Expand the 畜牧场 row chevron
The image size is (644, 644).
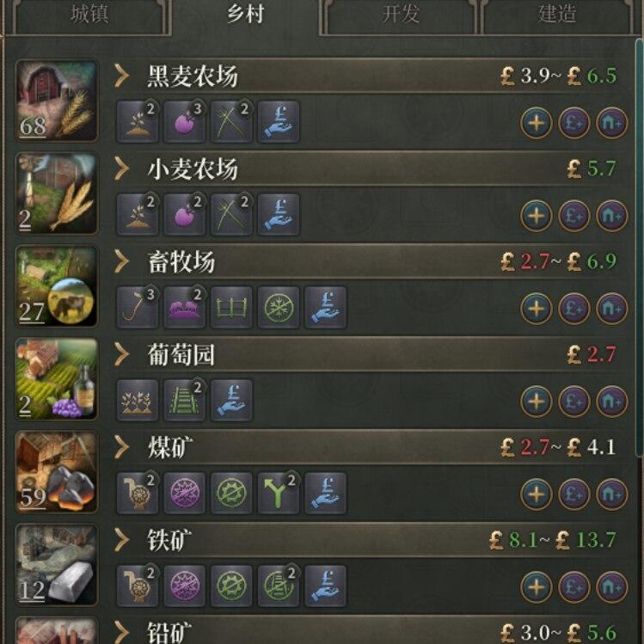point(122,261)
